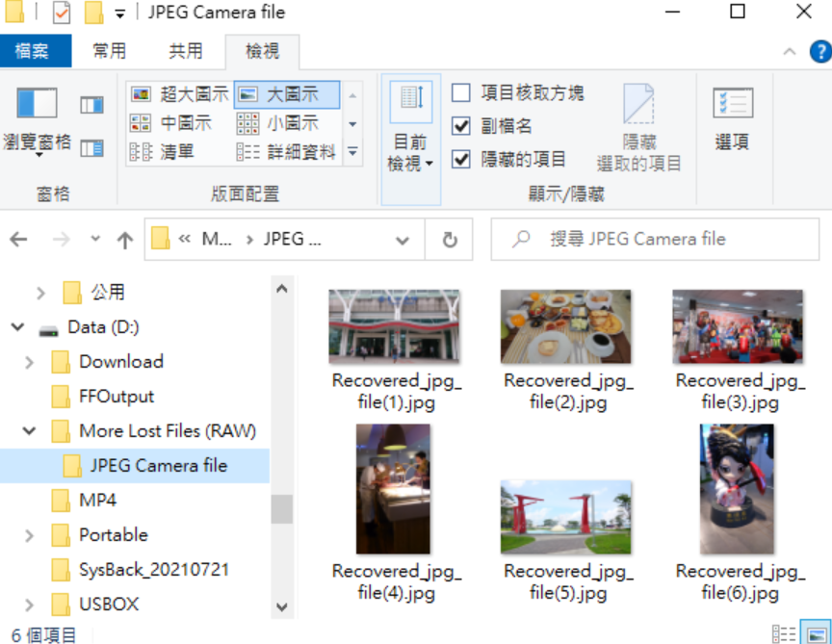
Task: Select Recovered_jpg_file(3).jpg thumbnail
Action: (x=738, y=326)
